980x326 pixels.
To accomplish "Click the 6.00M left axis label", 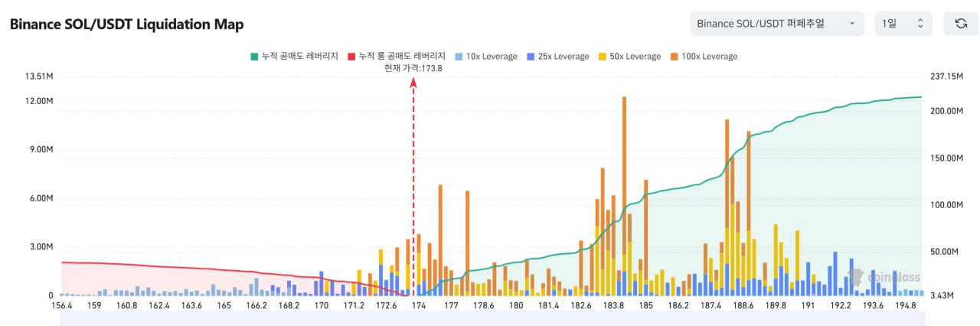I will tap(41, 198).
